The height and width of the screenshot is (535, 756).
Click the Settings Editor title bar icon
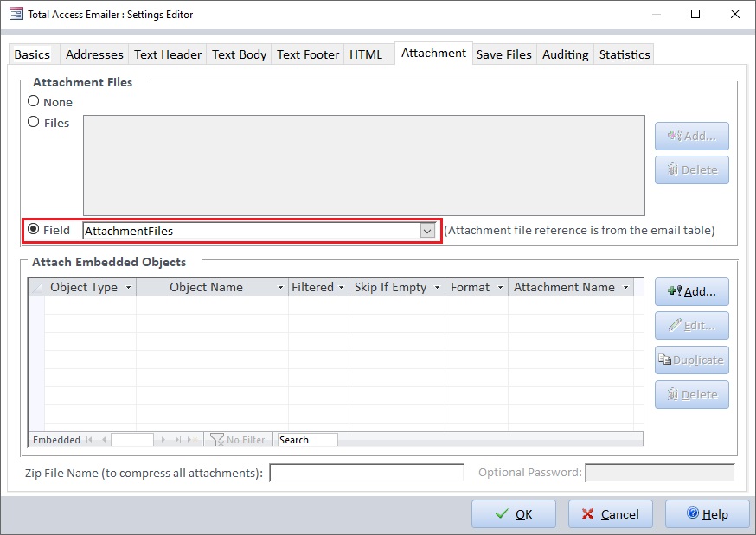16,14
